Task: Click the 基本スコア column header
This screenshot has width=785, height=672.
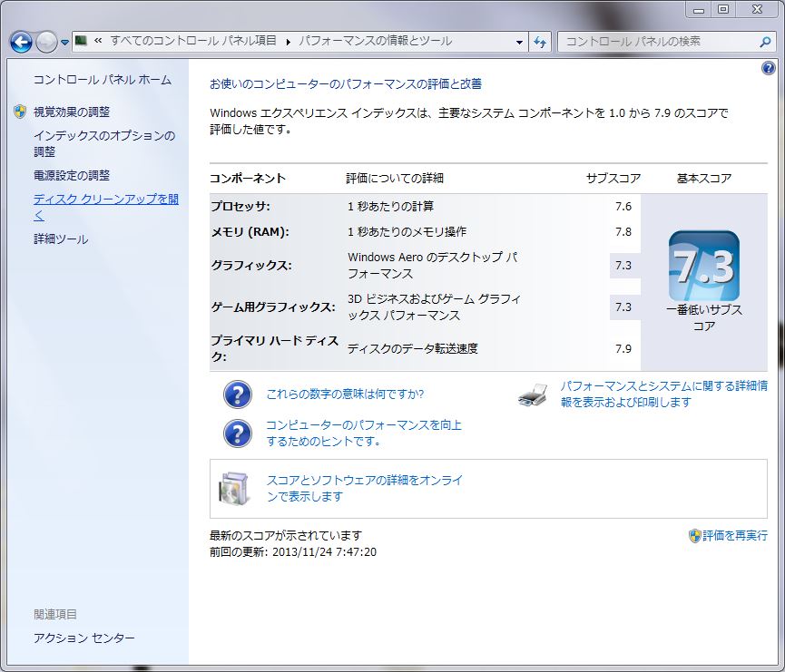Action: pyautogui.click(x=704, y=178)
